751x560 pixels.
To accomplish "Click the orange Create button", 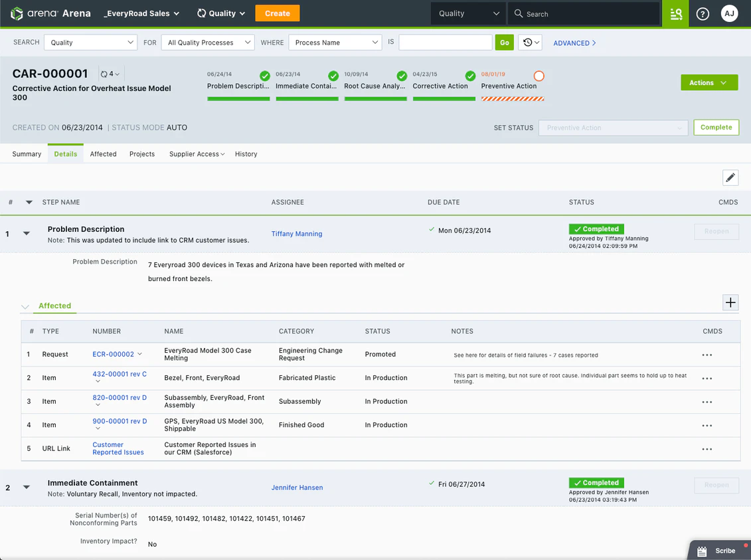I will click(x=277, y=13).
